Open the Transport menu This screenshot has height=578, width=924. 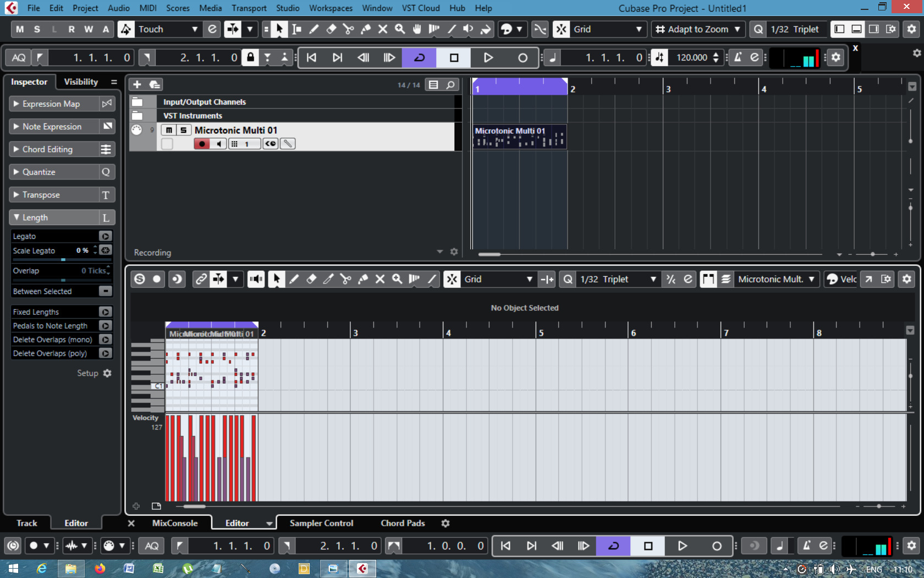click(x=249, y=8)
